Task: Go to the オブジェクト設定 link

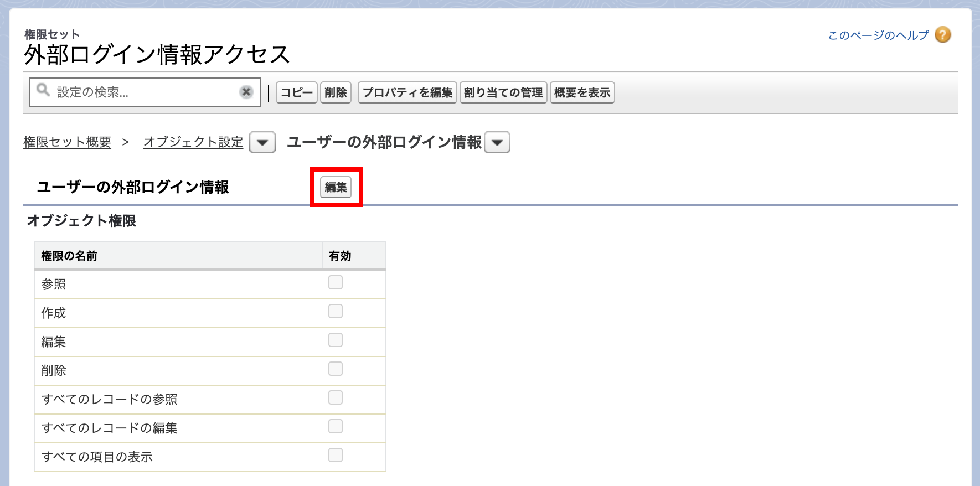Action: tap(193, 142)
